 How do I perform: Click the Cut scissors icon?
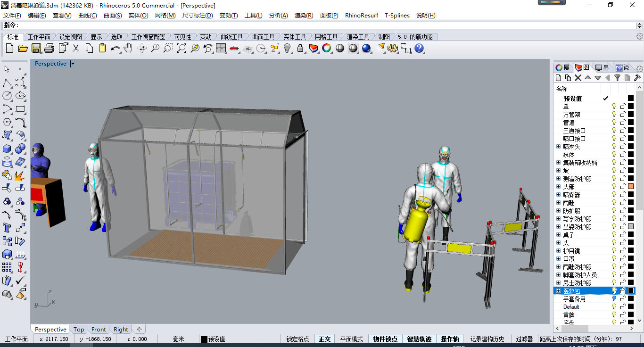pyautogui.click(x=76, y=48)
